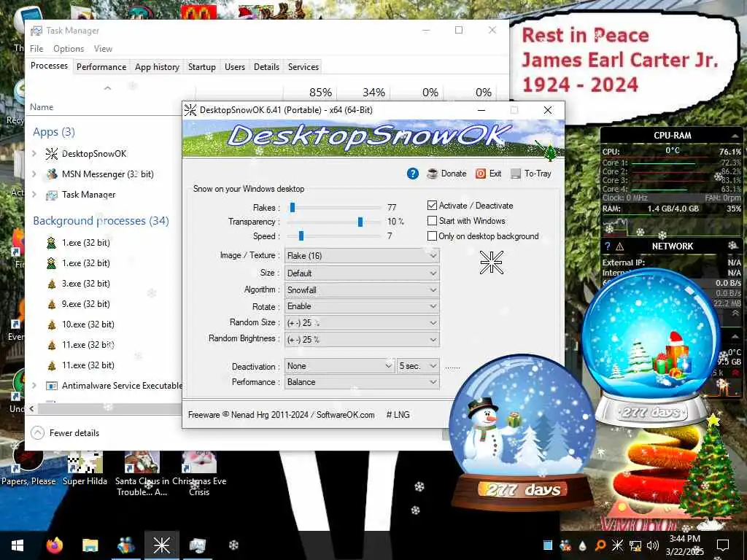This screenshot has height=560, width=747.
Task: Click the flake preview image beside Image/Texture
Action: [x=491, y=262]
